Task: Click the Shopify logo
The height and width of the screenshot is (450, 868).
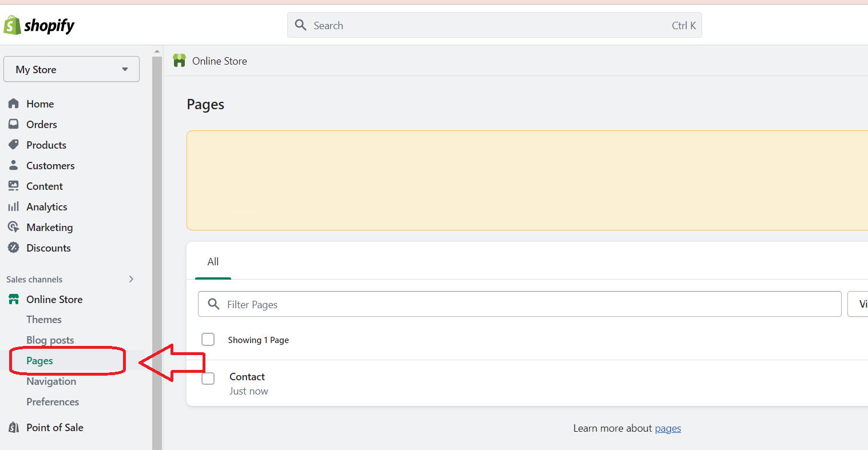Action: point(39,25)
